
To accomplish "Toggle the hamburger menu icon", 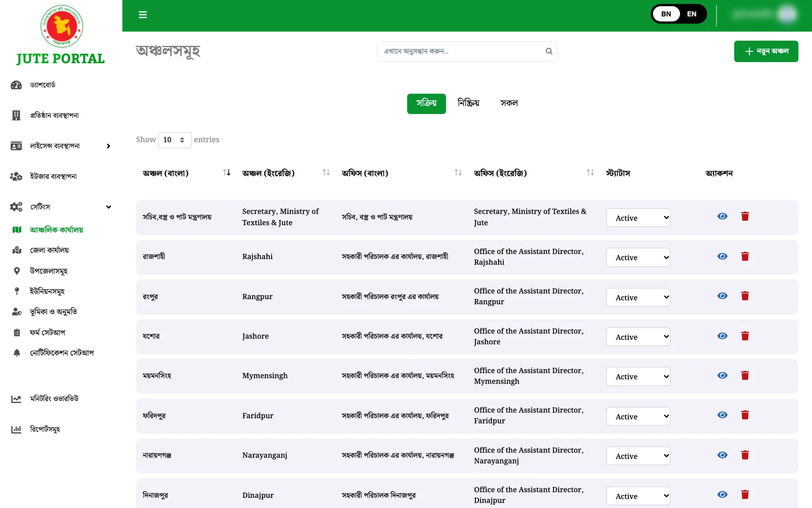I will [143, 15].
